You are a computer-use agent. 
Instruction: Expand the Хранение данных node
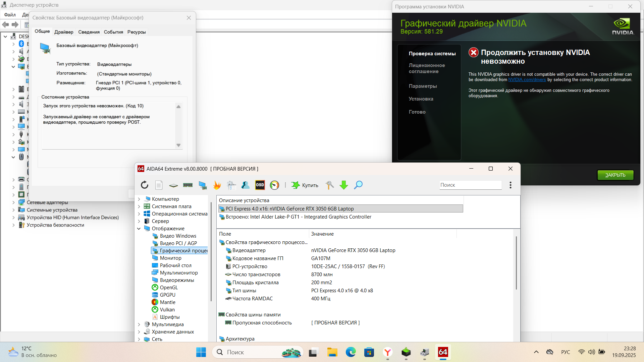tap(139, 332)
